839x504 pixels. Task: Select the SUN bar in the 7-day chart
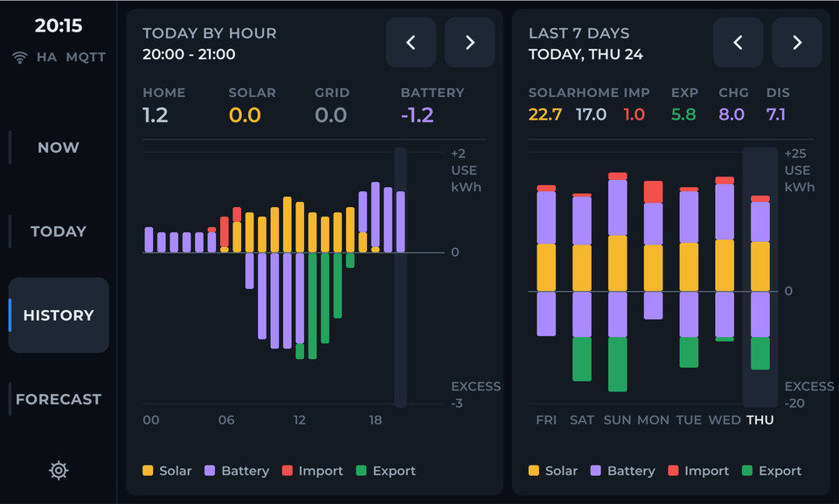point(618,282)
